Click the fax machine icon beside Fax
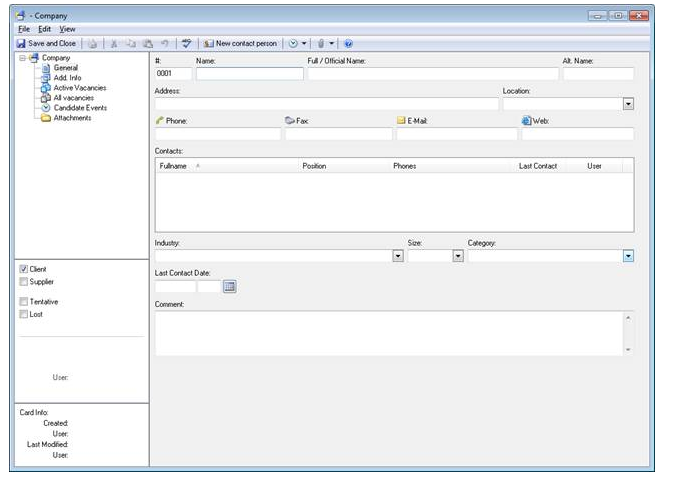Viewport: 674px width, 490px height. [290, 120]
